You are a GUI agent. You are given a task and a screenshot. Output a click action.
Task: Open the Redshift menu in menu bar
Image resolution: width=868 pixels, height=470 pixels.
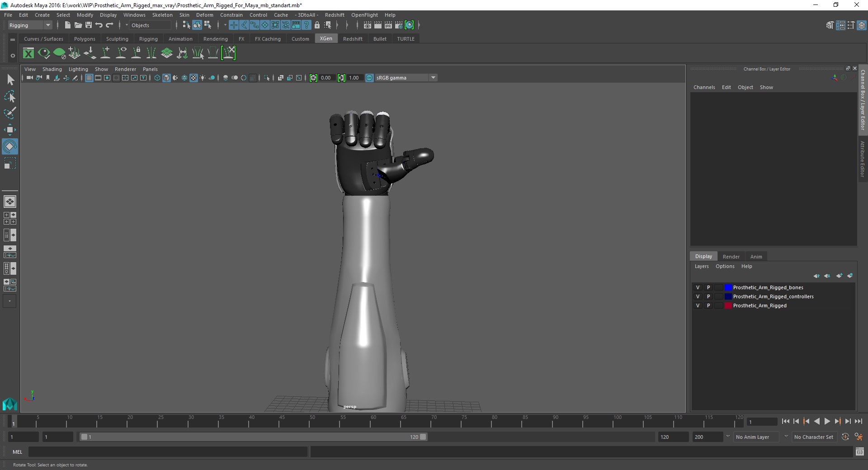tap(335, 15)
